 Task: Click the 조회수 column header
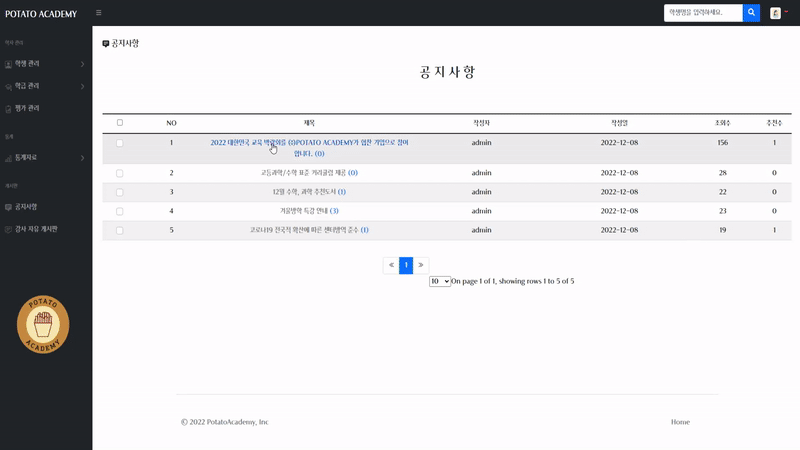click(x=722, y=123)
